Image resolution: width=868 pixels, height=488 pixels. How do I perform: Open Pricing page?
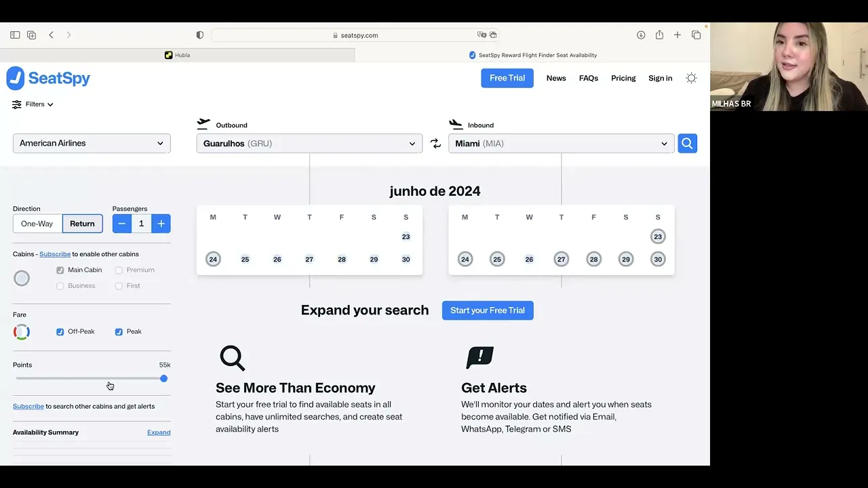(623, 79)
